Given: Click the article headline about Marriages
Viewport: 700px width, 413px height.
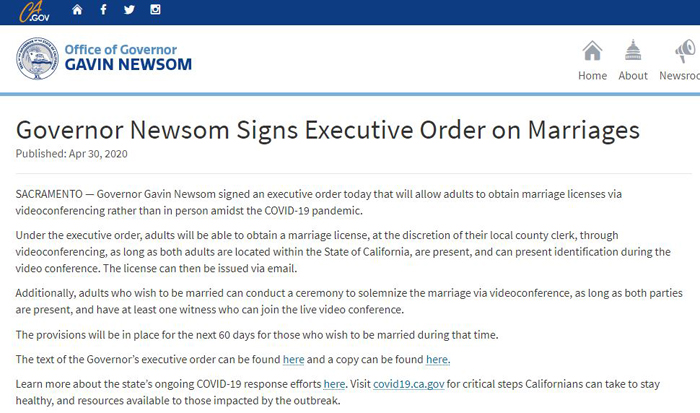Looking at the screenshot, I should (328, 130).
